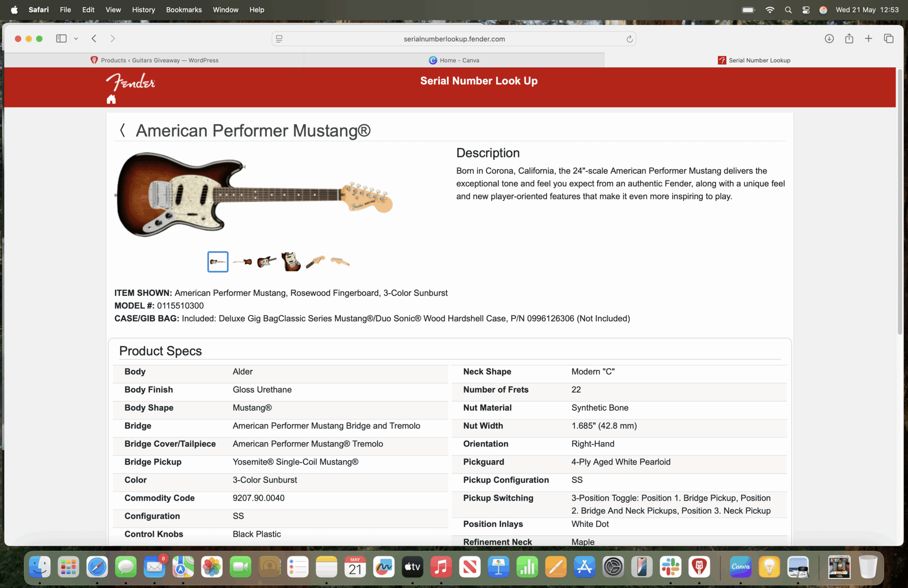Click the Serial Number Look Up heading
This screenshot has width=908, height=588.
(x=479, y=81)
